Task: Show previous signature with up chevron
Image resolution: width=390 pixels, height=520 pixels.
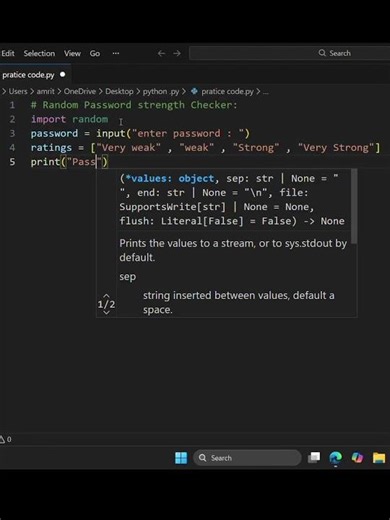Action: (106, 296)
